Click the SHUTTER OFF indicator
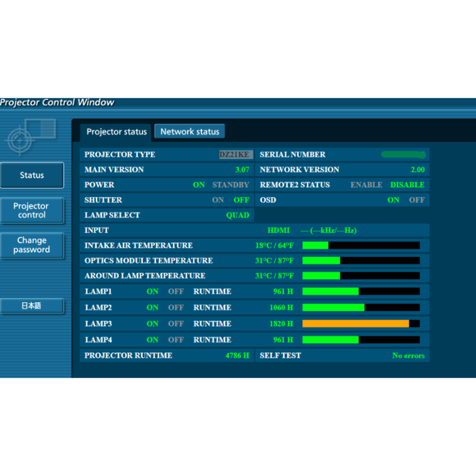Viewport: 476px width, 476px height. [x=241, y=201]
